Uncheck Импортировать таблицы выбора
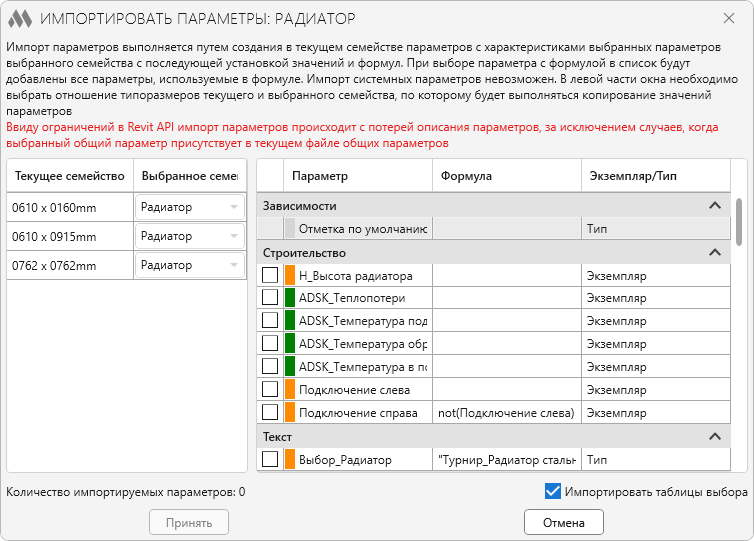Screen dimensions: 754x541 (553, 491)
